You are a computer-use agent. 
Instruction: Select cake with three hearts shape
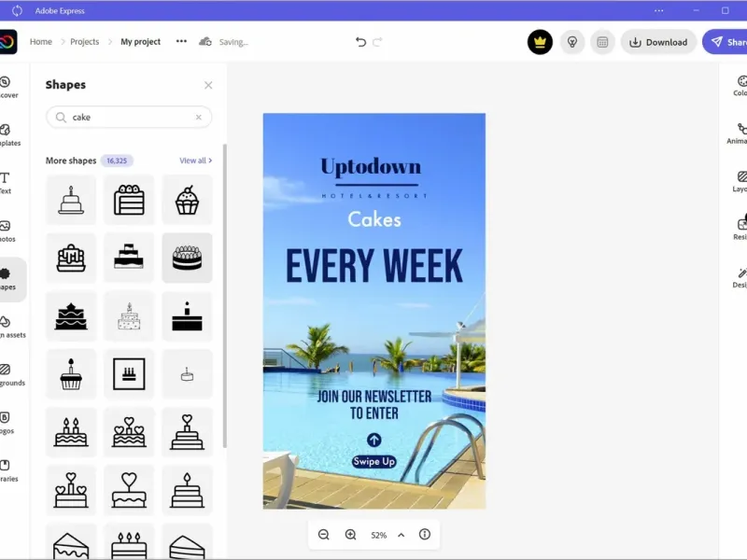tap(129, 432)
